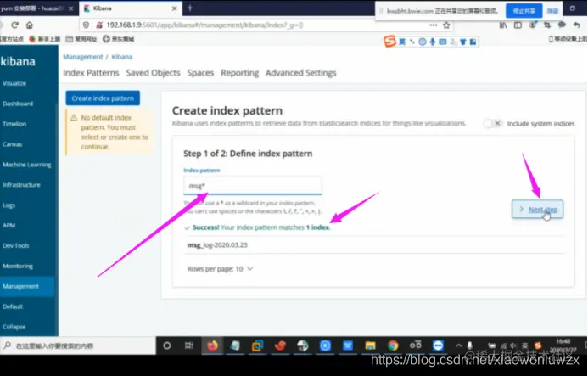Click the undo arrow toolbar icon
The image size is (588, 376).
tap(576, 25)
